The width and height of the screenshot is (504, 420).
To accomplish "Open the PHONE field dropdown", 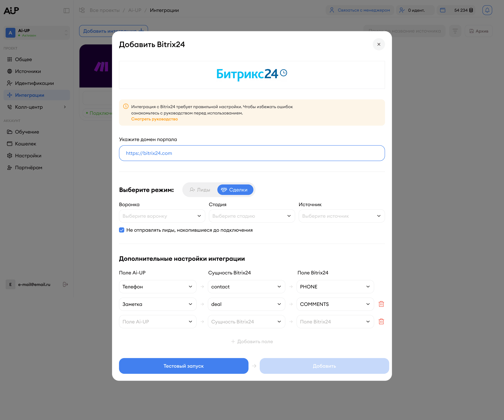I will click(335, 286).
